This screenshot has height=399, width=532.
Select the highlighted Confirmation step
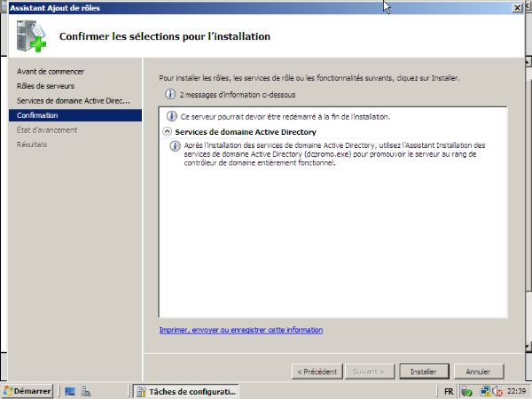[x=75, y=115]
